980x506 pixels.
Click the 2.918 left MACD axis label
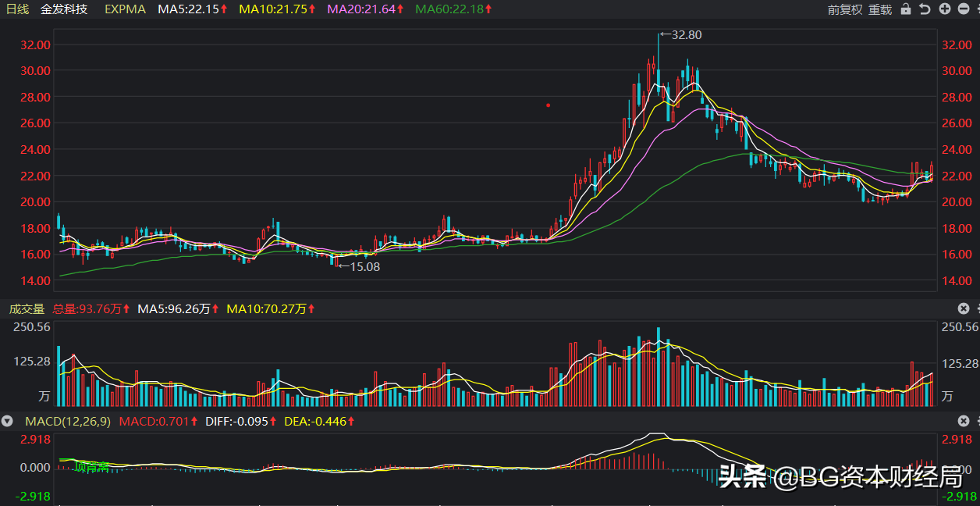coord(35,439)
